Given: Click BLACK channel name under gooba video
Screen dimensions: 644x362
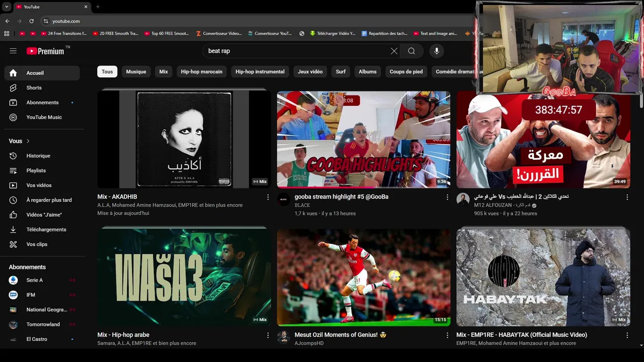Looking at the screenshot, I should (302, 205).
